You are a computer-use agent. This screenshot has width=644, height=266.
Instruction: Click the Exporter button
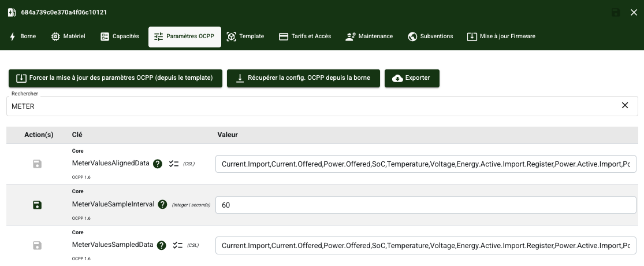[x=412, y=78]
